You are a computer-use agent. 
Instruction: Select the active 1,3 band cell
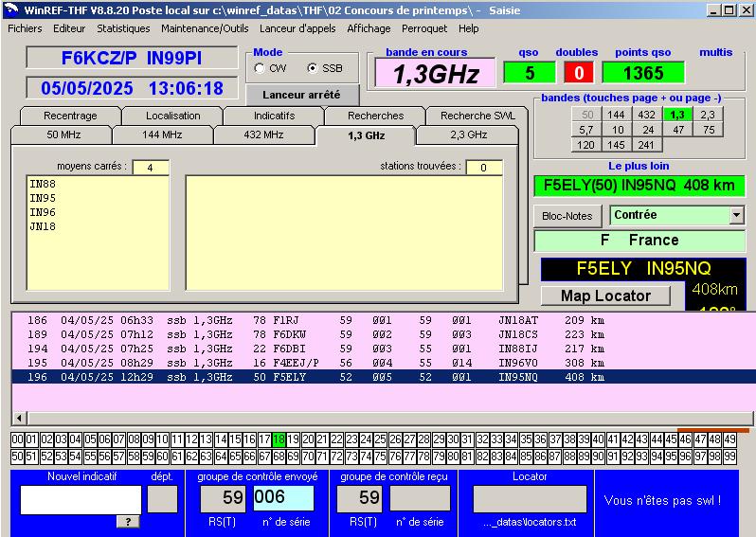[677, 115]
